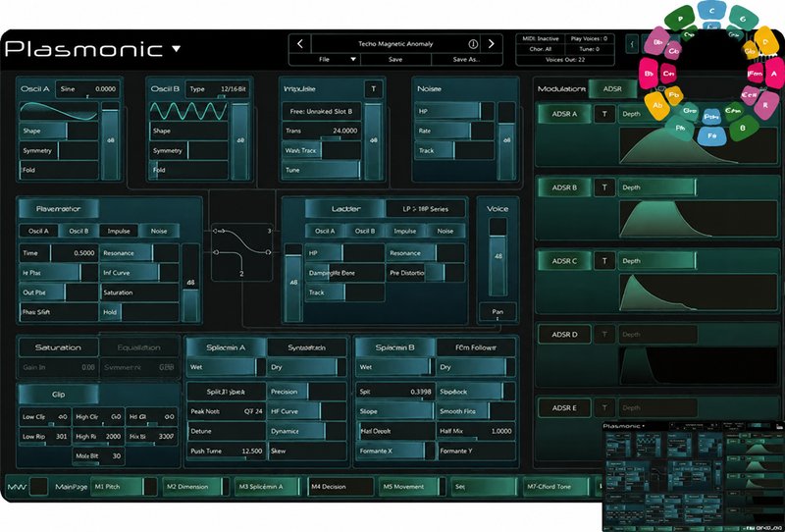
Task: Adjust the Noise Rate slider
Action: pyautogui.click(x=454, y=131)
